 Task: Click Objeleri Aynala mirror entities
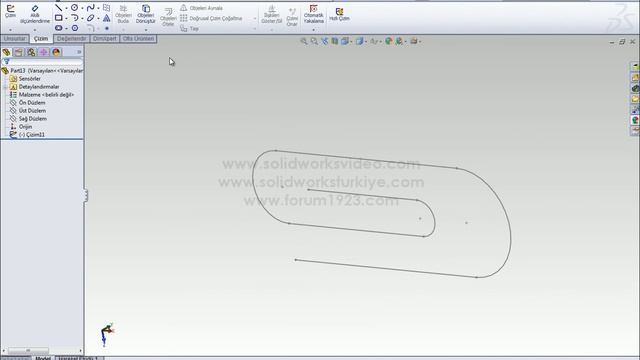(x=201, y=8)
